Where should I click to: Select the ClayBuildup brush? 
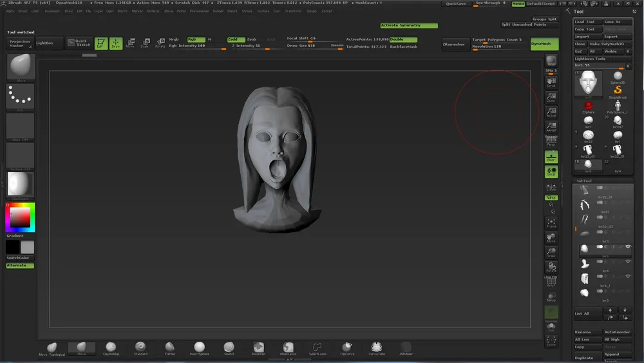coord(111,348)
